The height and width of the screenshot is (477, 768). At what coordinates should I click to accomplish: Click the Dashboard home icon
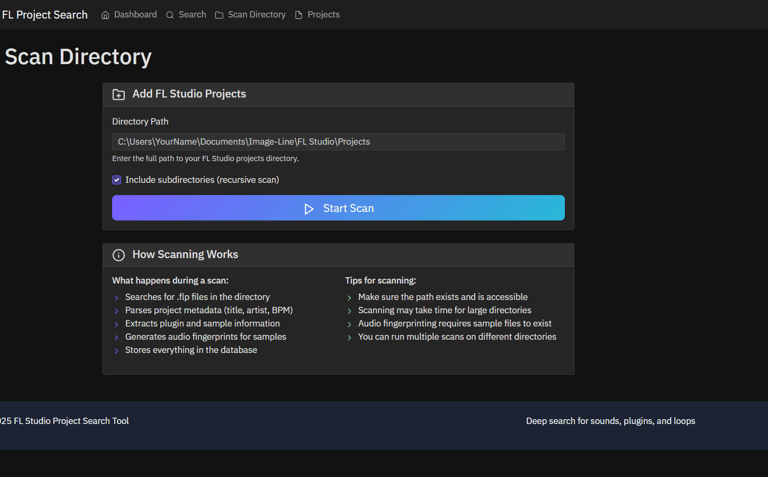pos(105,15)
